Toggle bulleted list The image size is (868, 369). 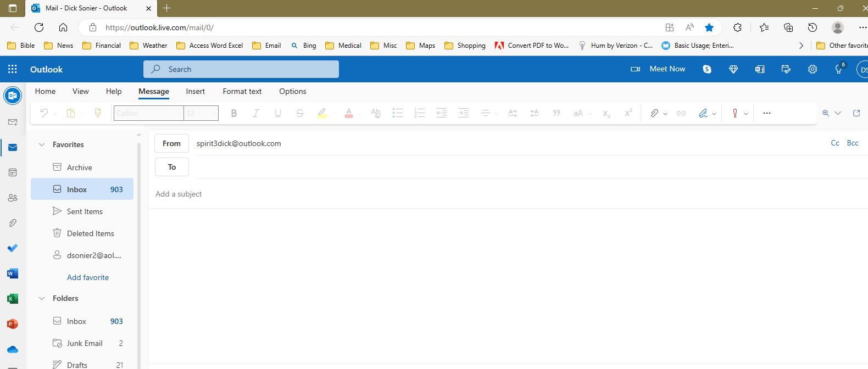398,113
